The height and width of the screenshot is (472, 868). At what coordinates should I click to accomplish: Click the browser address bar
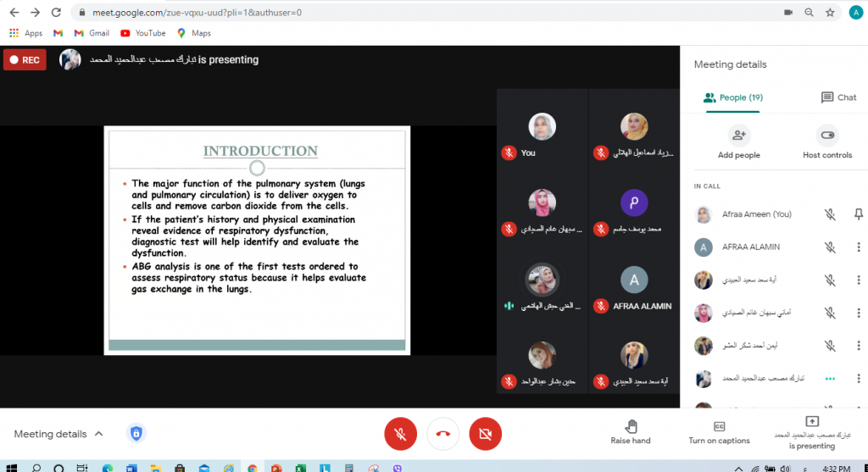tap(424, 13)
